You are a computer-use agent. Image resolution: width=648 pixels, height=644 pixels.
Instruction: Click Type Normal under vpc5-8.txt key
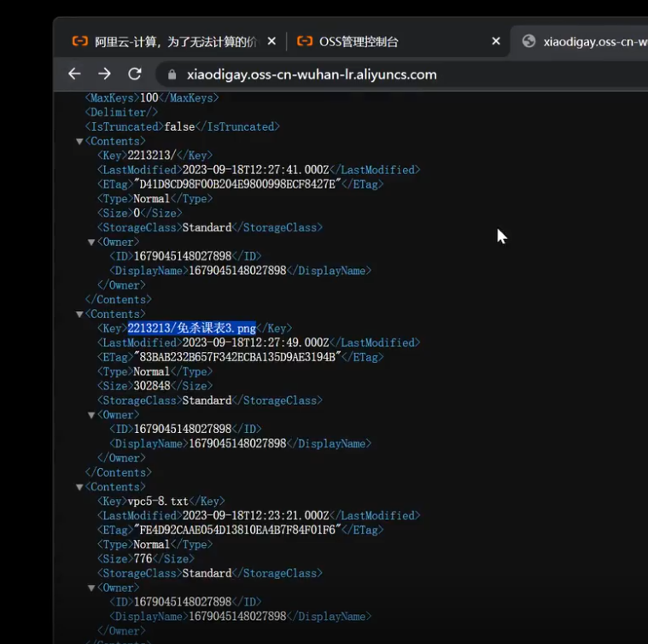152,544
